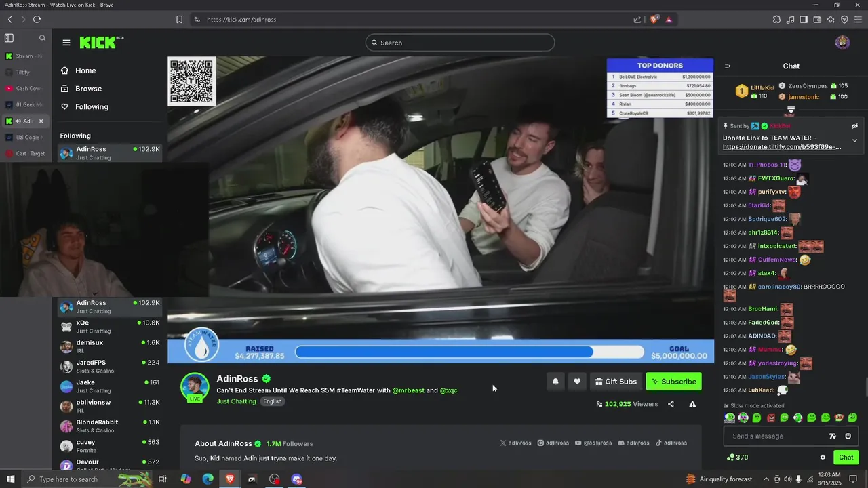Click the address bar share icon
868x488 pixels.
(x=637, y=20)
